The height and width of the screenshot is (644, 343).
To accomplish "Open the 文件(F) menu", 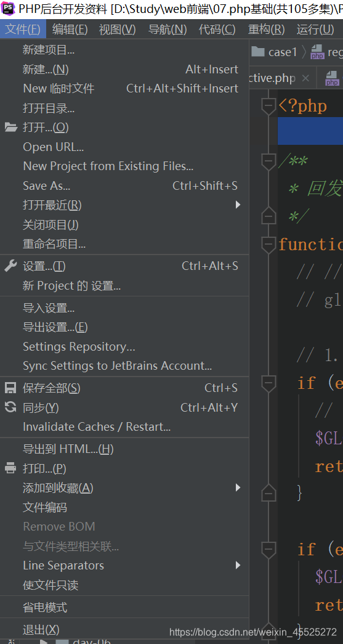I will pos(23,29).
